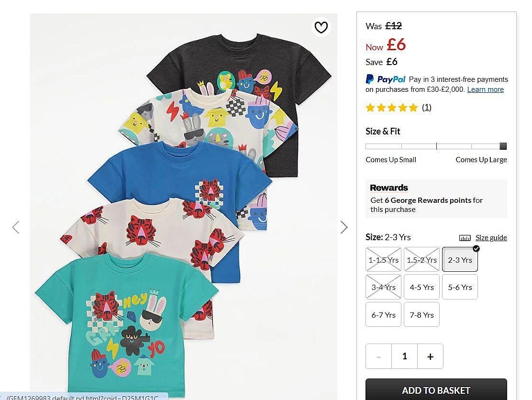Decrease quantity with minus button
Image resolution: width=532 pixels, height=400 pixels.
[x=378, y=356]
